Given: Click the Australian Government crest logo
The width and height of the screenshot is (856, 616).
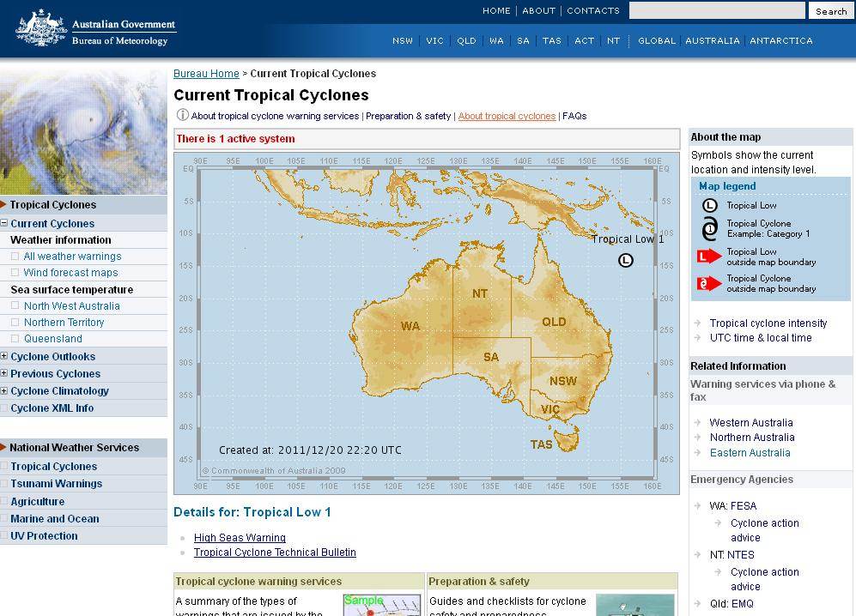Looking at the screenshot, I should point(40,29).
